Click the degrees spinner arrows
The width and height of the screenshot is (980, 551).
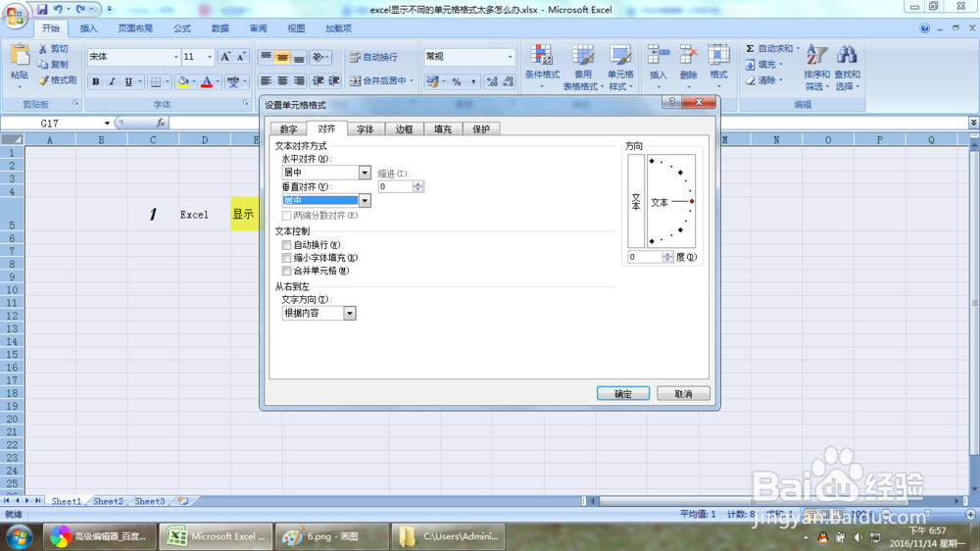(666, 257)
